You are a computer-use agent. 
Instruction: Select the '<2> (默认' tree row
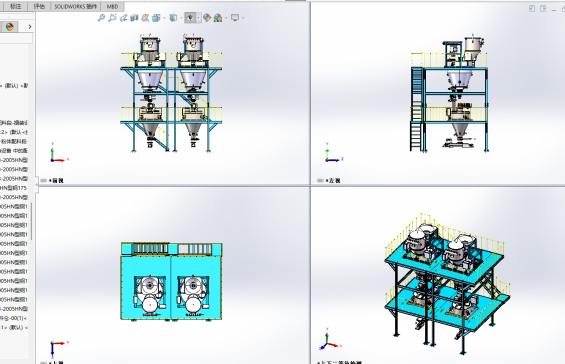pyautogui.click(x=14, y=132)
